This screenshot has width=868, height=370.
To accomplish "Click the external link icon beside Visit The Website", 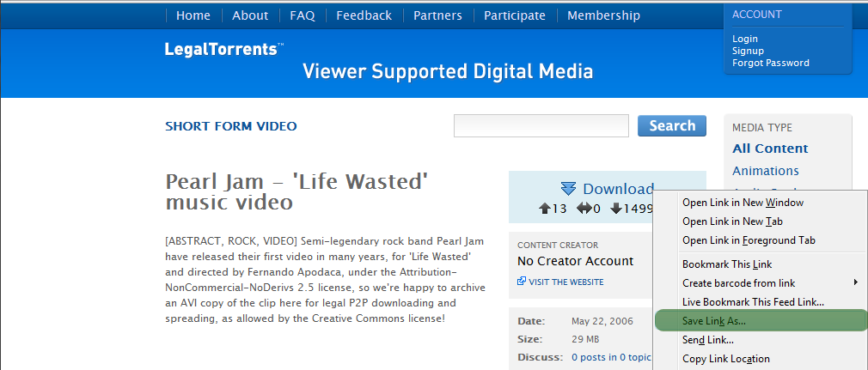I will (x=522, y=282).
